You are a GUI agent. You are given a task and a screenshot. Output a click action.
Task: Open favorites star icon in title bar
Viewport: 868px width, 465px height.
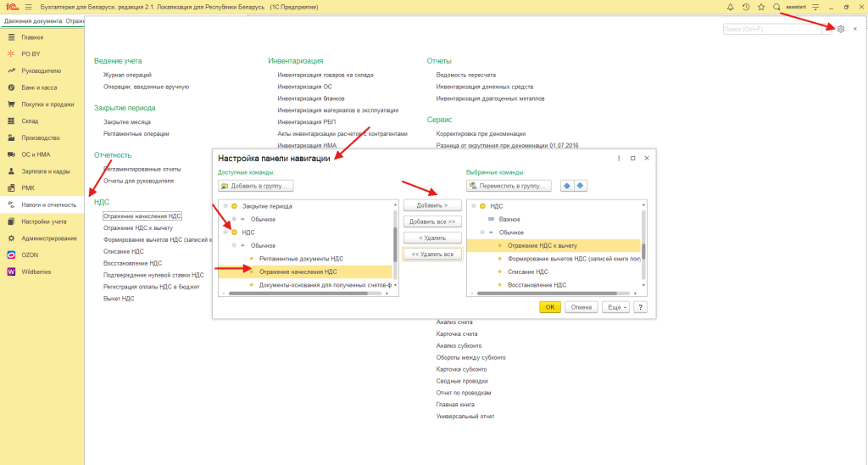tap(761, 7)
